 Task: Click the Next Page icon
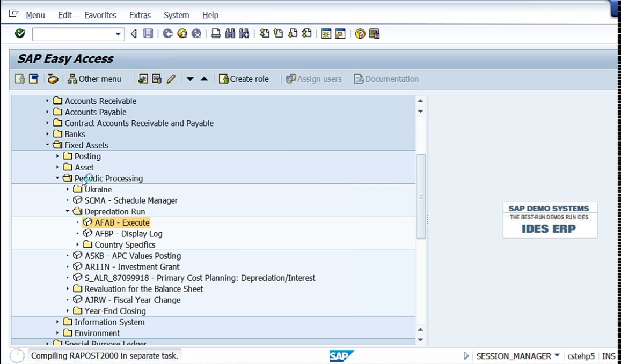(x=293, y=34)
